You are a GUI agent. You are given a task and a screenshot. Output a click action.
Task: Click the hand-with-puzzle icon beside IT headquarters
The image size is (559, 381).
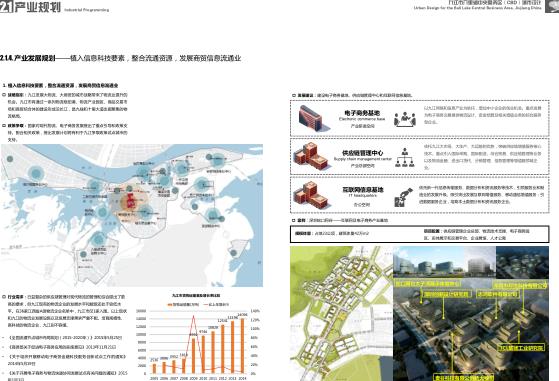click(404, 197)
